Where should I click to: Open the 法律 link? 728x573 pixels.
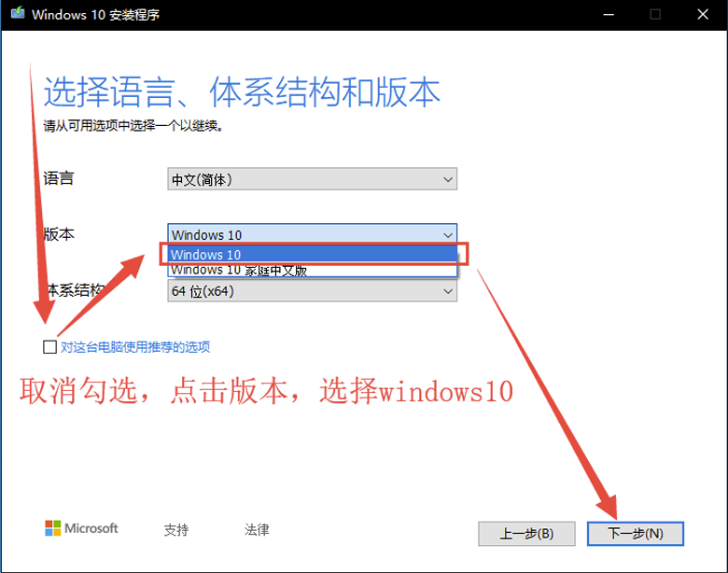[257, 530]
